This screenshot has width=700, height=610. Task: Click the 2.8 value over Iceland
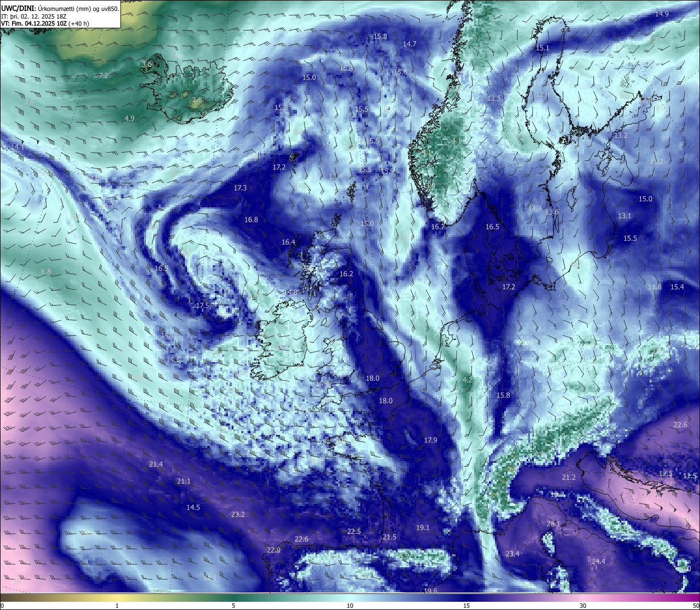pos(197,100)
